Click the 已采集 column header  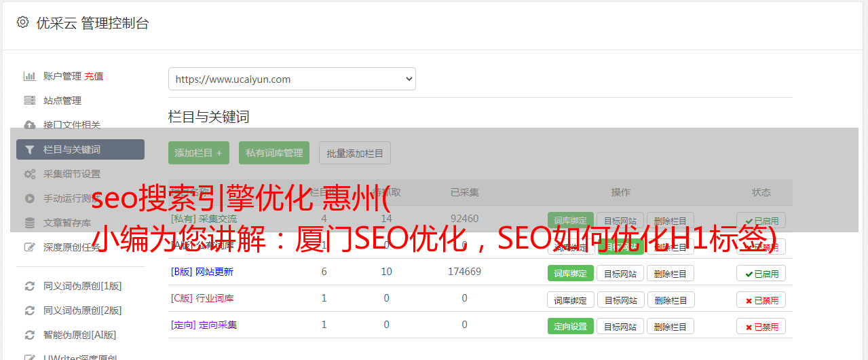(x=465, y=192)
